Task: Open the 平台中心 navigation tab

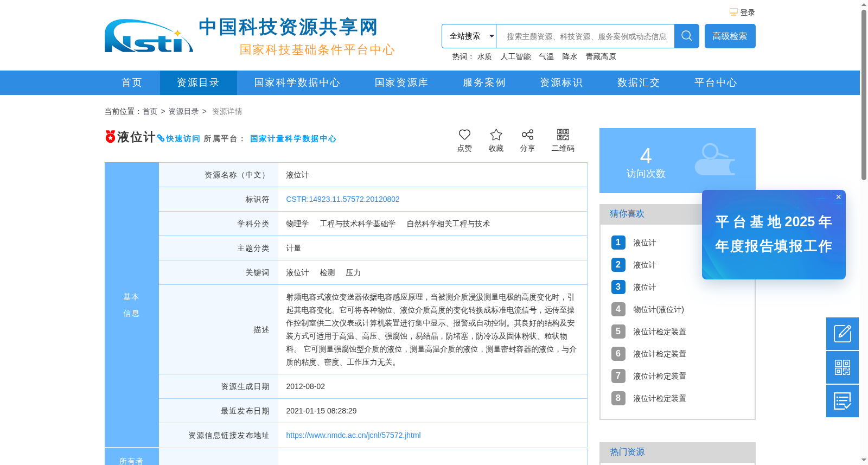Action: tap(716, 82)
